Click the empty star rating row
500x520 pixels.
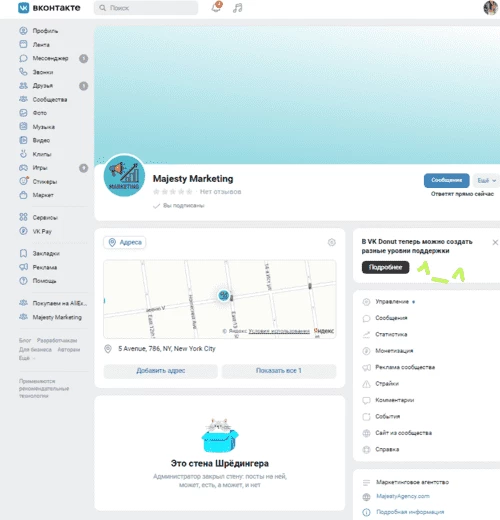point(173,192)
